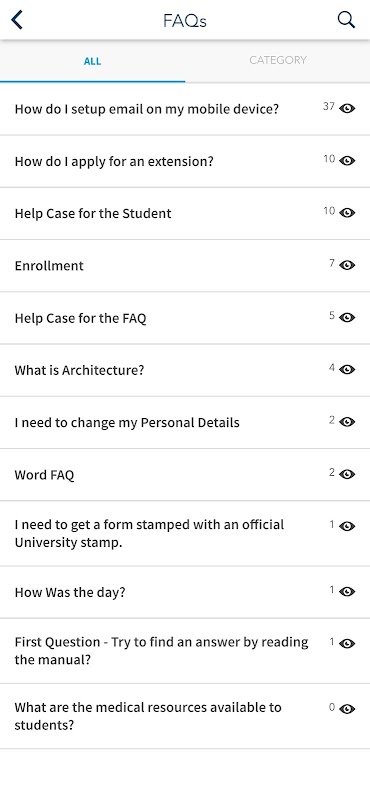Select the ALL tab
This screenshot has height=800, width=370.
92,61
